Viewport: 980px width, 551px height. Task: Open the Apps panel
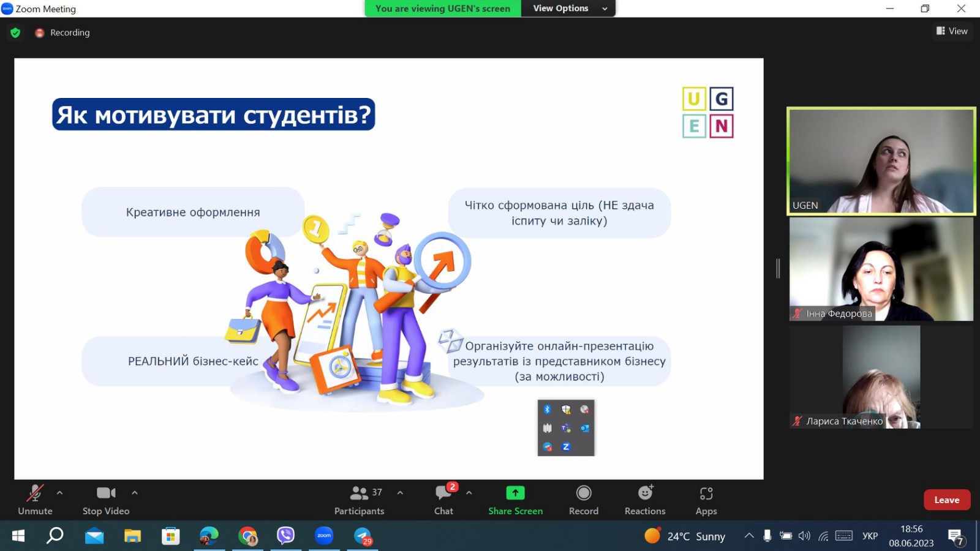[706, 500]
